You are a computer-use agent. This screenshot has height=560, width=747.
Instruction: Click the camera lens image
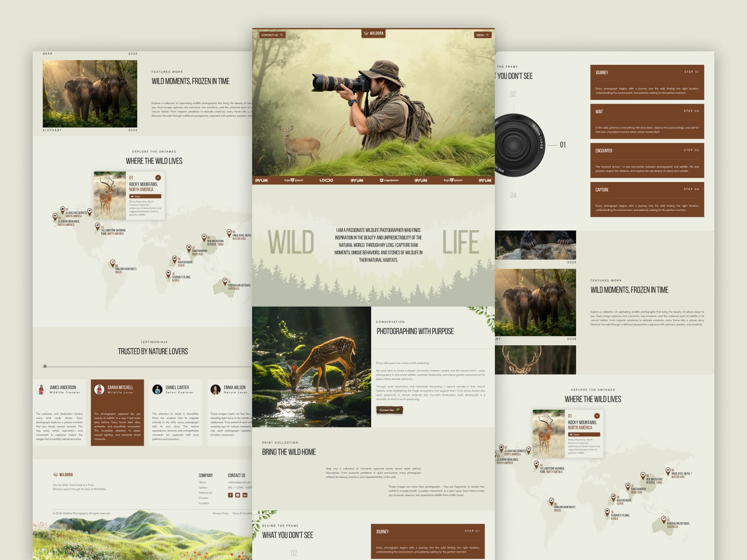point(520,145)
